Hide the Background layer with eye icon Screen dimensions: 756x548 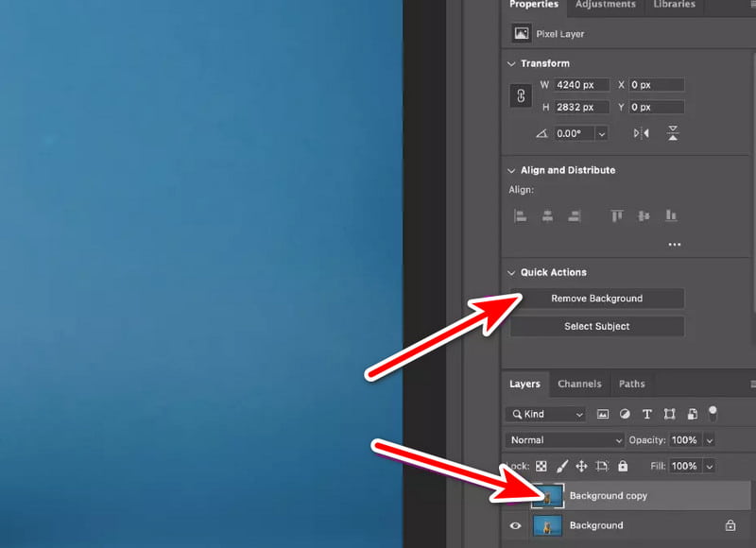[x=516, y=525]
